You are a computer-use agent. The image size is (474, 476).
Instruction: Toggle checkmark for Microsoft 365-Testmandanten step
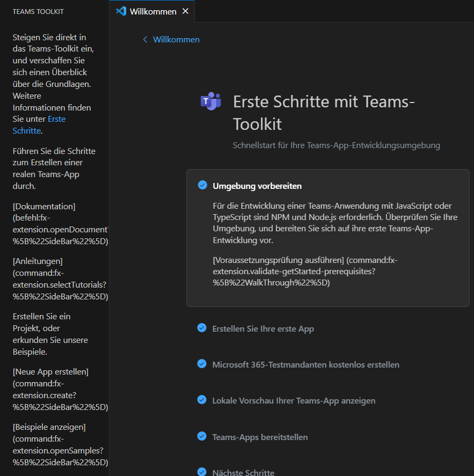(x=202, y=364)
